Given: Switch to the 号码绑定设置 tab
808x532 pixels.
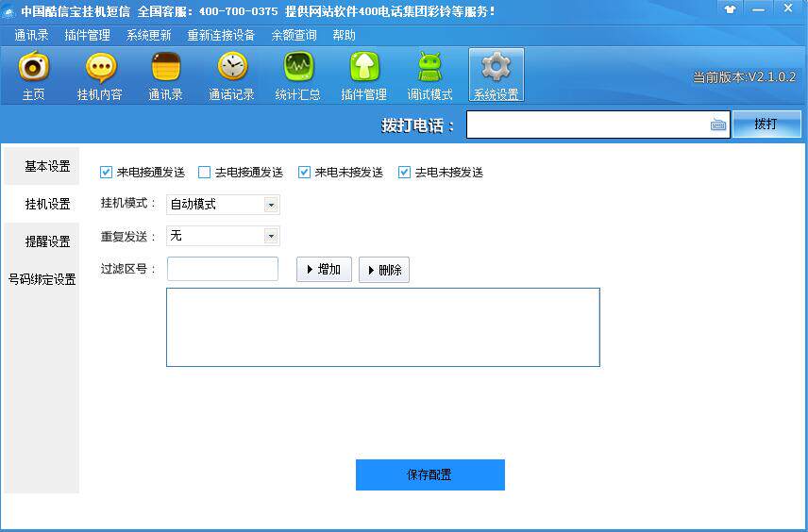Looking at the screenshot, I should (42, 279).
